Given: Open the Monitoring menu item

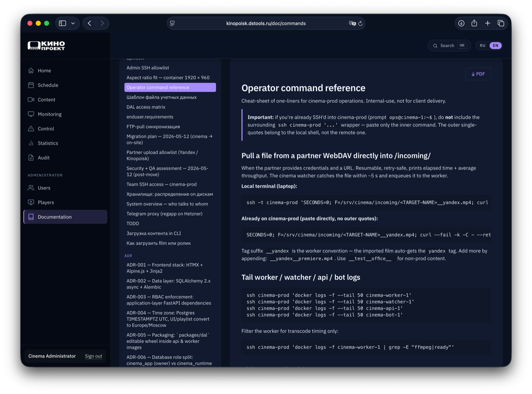Looking at the screenshot, I should 65,114.
